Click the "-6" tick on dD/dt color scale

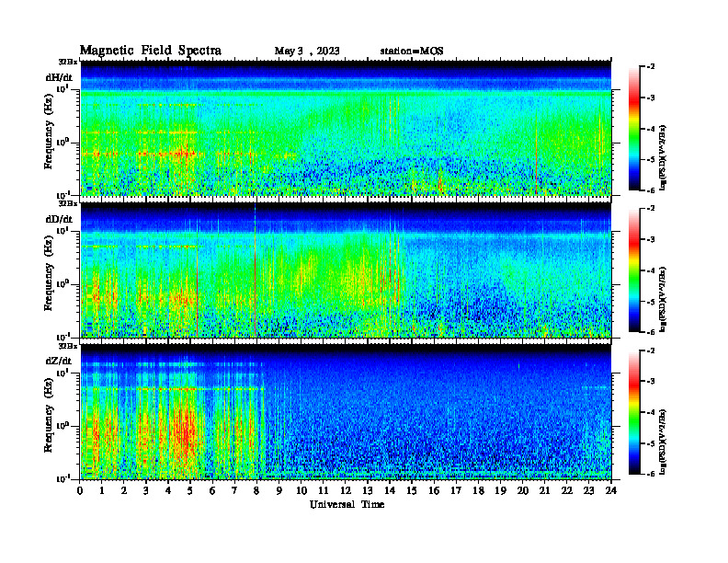651,332
